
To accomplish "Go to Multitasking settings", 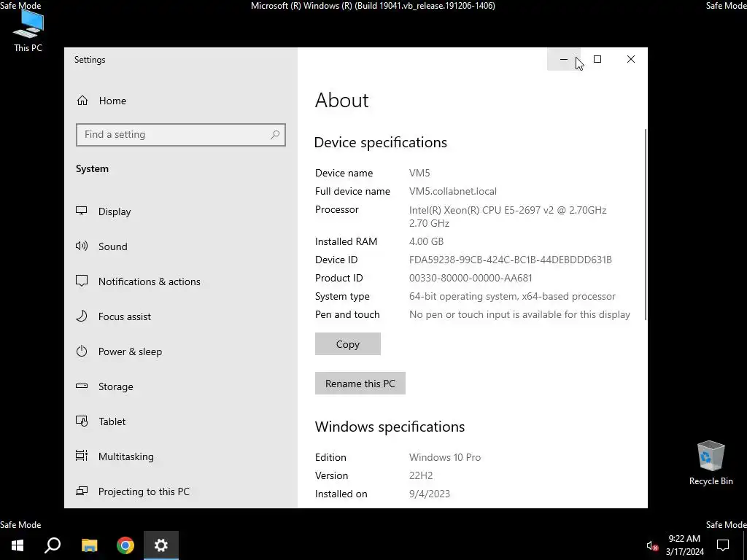I will (x=181, y=456).
